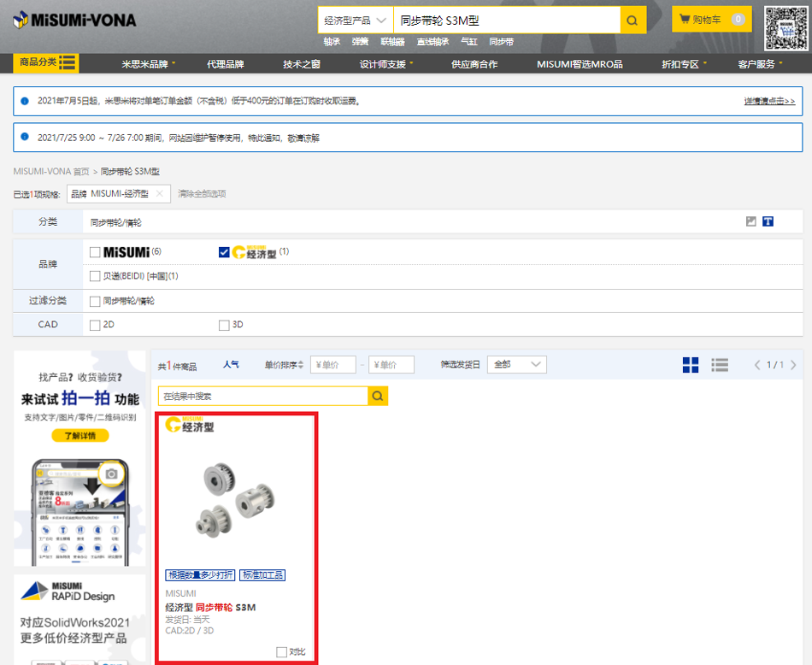Click the 对应SolidWorks2021 promo text
This screenshot has height=665, width=812.
coord(75,622)
